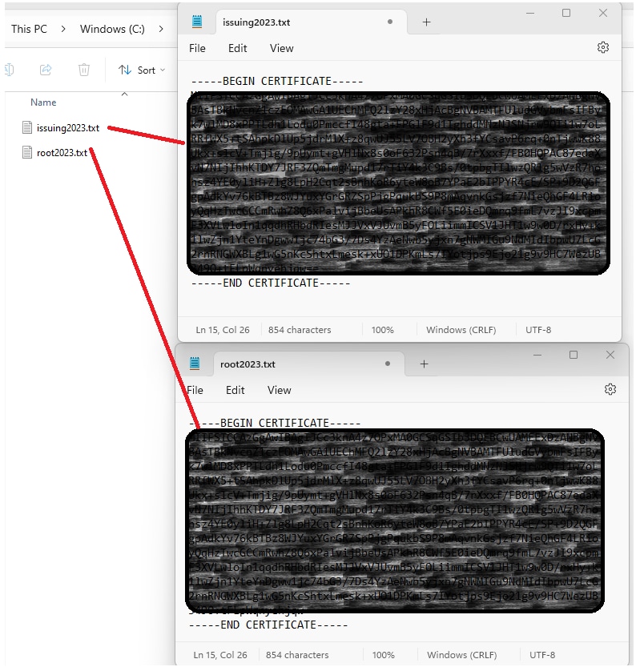Expand chevron after Windows (C:) breadcrumb
This screenshot has height=671, width=644.
click(161, 29)
